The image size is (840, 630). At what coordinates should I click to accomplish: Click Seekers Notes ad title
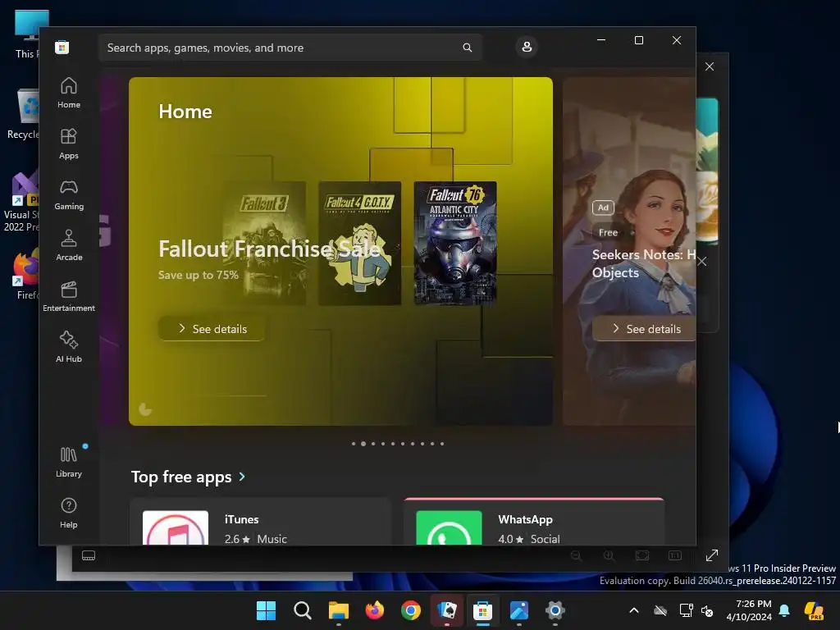coord(644,263)
